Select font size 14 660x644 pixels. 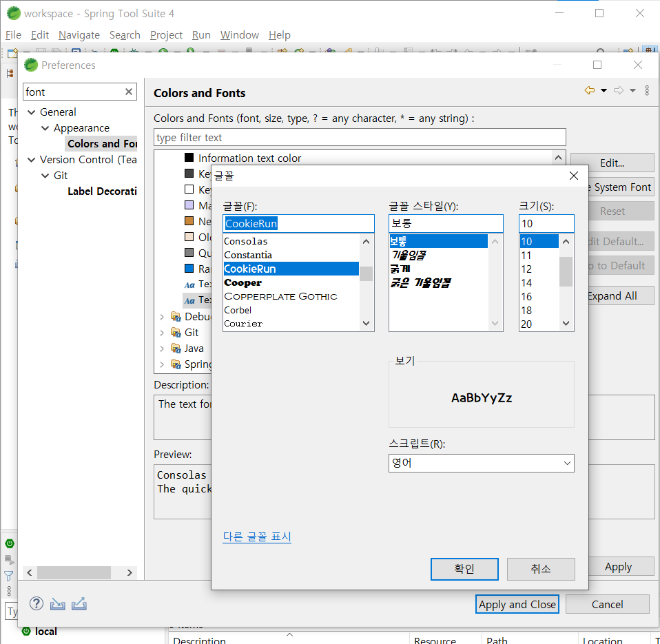click(x=539, y=283)
